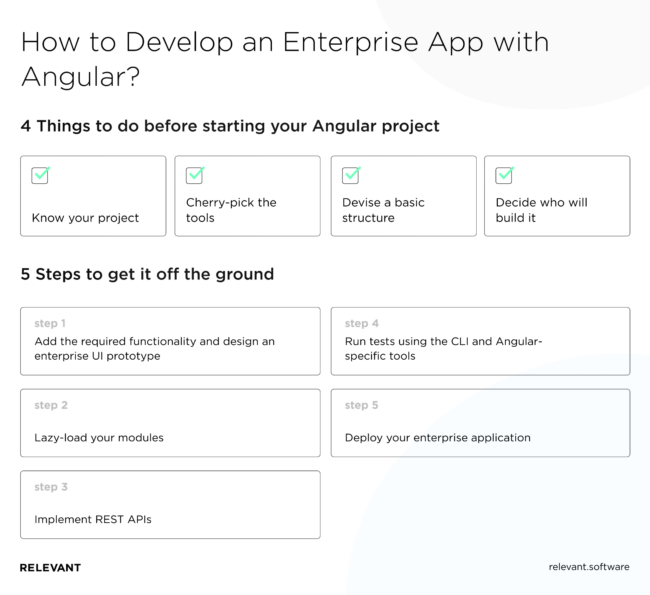The height and width of the screenshot is (595, 650).
Task: Click the 'step 5' label
Action: point(361,405)
